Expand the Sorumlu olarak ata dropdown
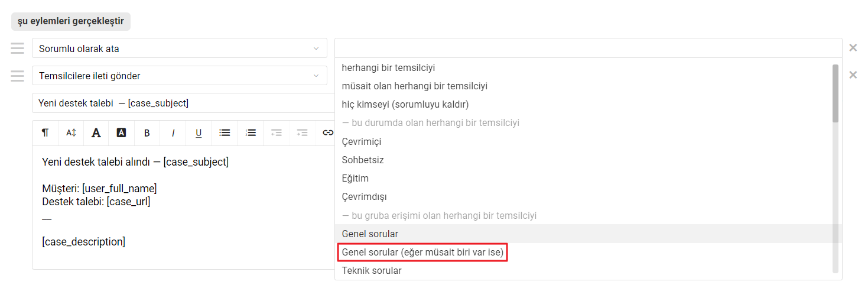This screenshot has height=291, width=868. click(180, 48)
